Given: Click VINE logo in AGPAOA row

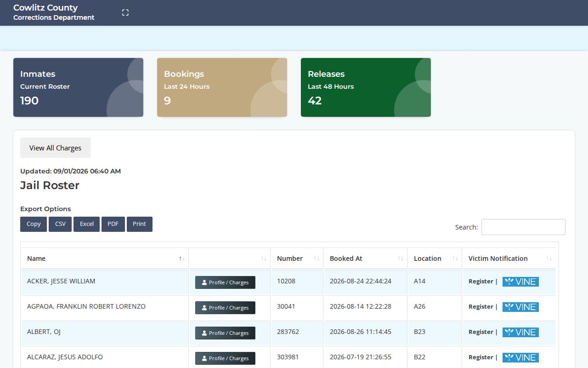Looking at the screenshot, I should click(520, 307).
